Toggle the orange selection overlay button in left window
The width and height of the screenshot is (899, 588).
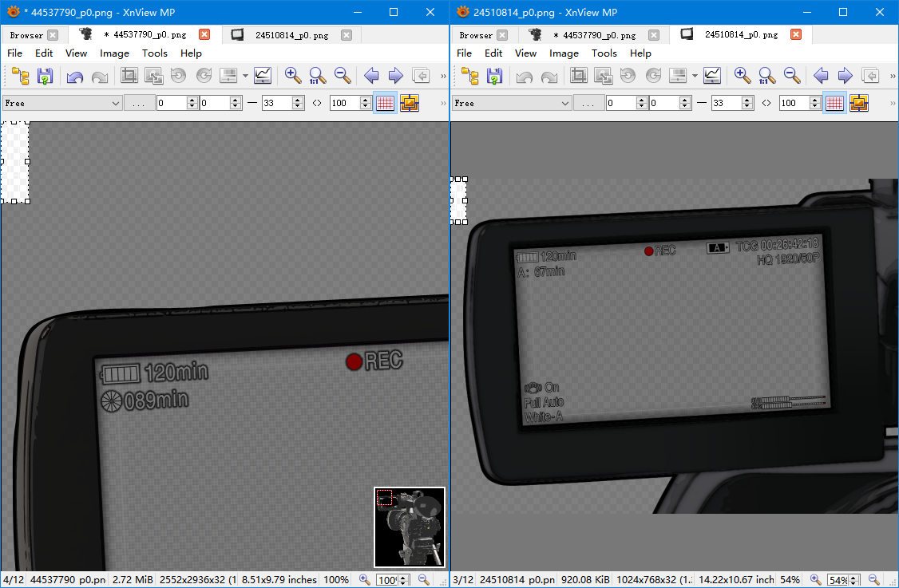(410, 103)
